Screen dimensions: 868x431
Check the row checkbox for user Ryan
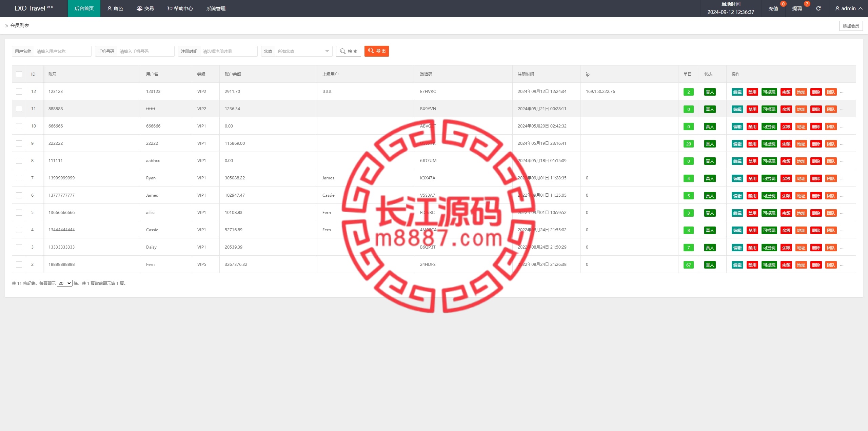[x=19, y=178]
